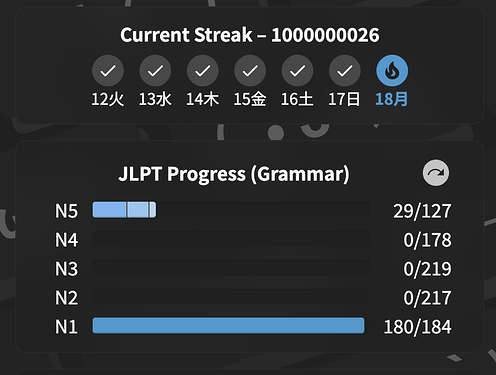Click the N1 progress bar

pos(231,326)
